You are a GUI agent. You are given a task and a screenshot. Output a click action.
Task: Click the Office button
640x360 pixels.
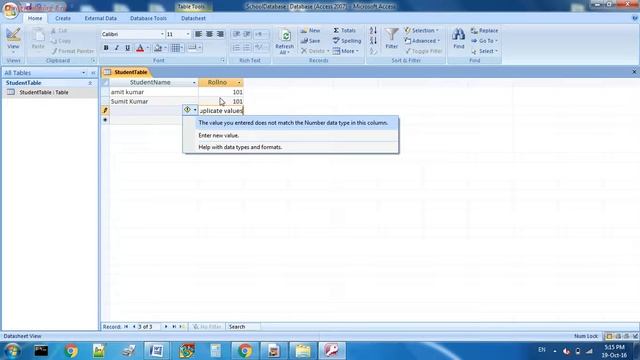pos(10,10)
